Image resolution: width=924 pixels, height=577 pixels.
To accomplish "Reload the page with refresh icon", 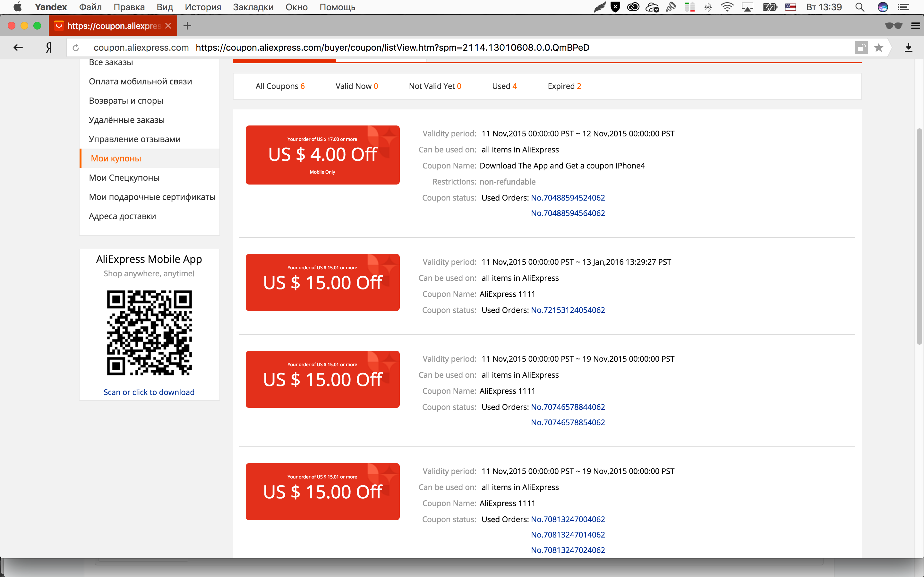I will tap(75, 48).
